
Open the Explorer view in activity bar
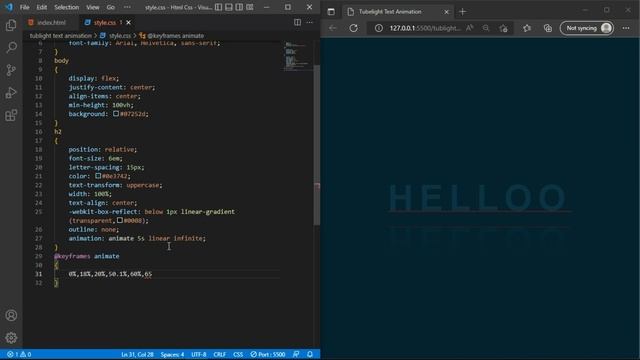point(11,25)
